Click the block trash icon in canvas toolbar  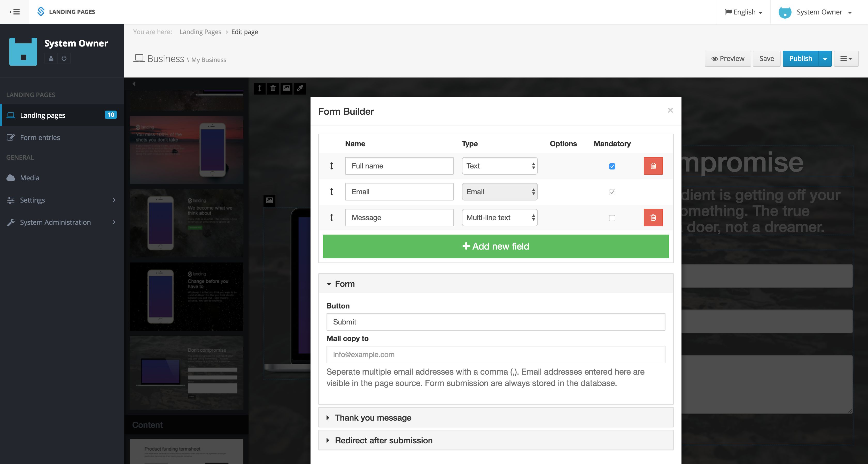[273, 88]
